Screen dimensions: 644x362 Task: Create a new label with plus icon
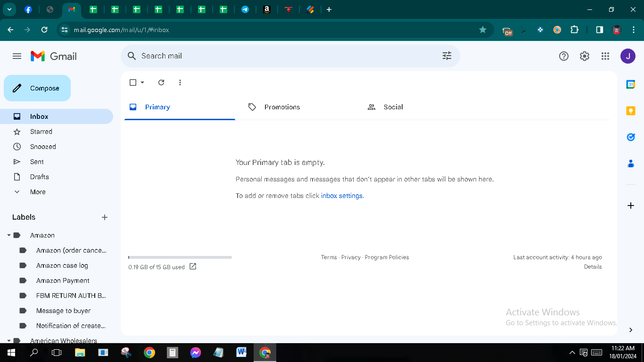[105, 217]
